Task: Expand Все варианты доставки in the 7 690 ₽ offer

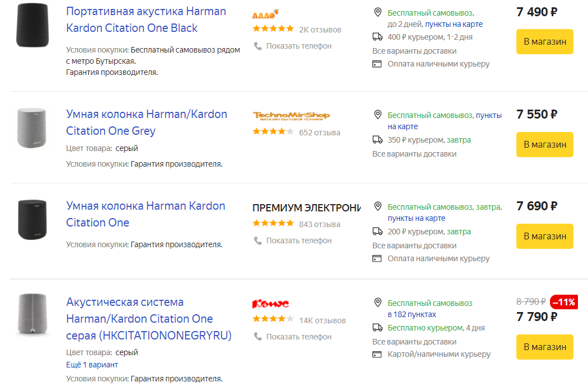Action: click(x=415, y=246)
